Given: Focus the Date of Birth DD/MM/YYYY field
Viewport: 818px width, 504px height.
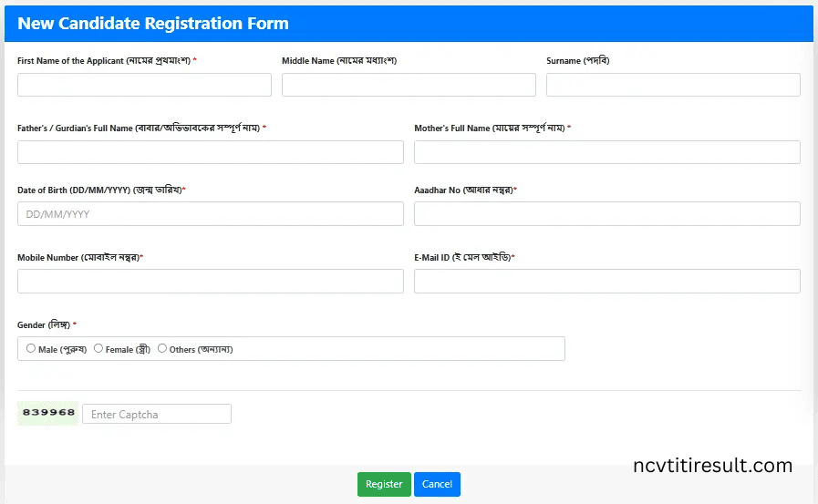Looking at the screenshot, I should click(x=210, y=214).
